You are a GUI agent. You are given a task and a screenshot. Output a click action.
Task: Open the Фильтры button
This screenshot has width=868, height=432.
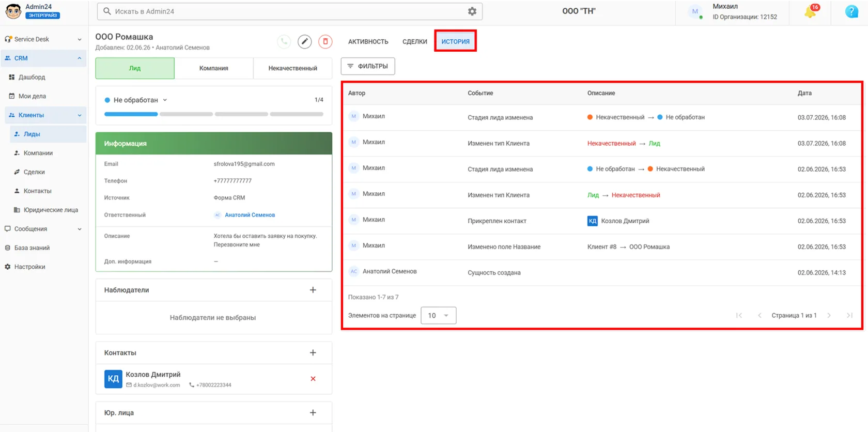tap(368, 66)
